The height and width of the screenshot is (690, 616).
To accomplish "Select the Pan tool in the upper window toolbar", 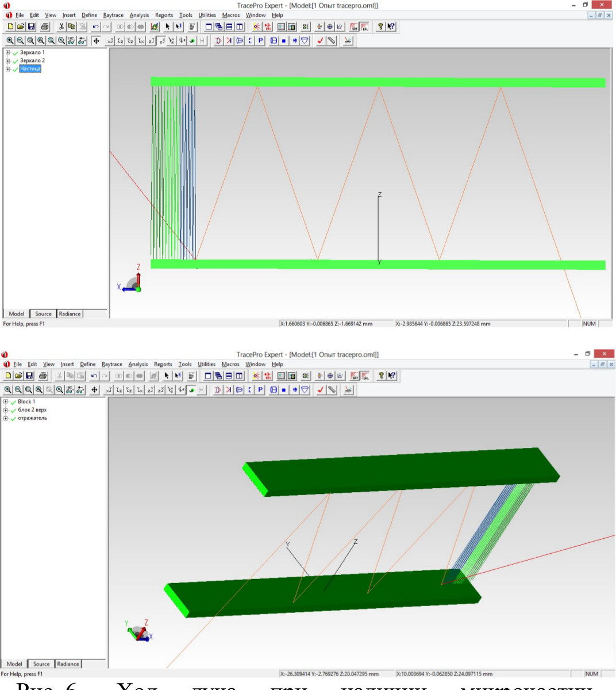I will click(x=96, y=41).
